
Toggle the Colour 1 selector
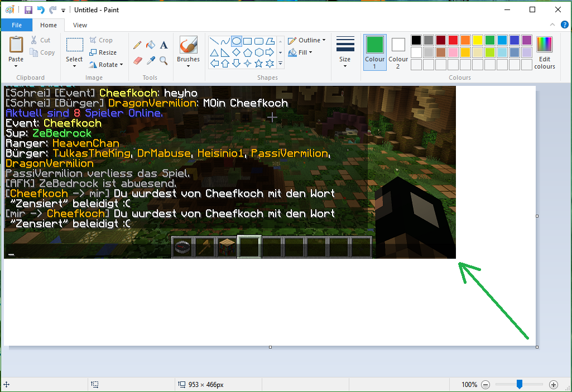(x=374, y=52)
